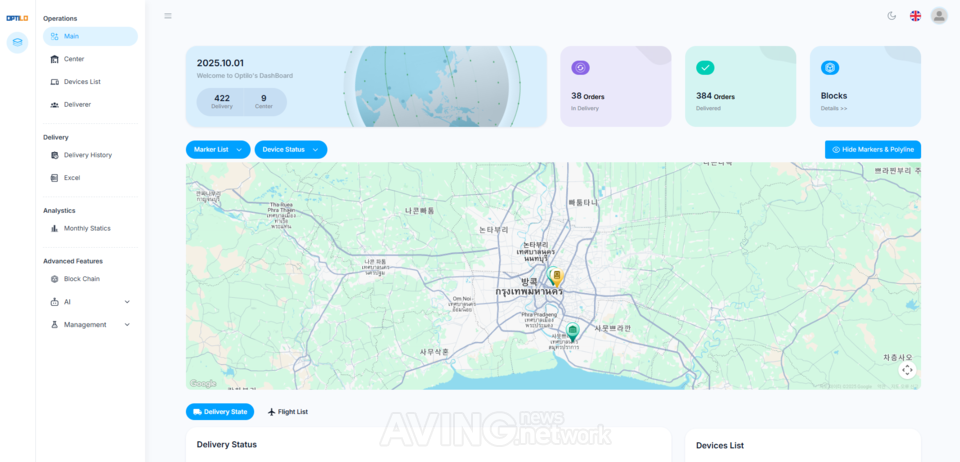Image resolution: width=960 pixels, height=462 pixels.
Task: Open Devices List in the sidebar
Action: pyautogui.click(x=82, y=81)
